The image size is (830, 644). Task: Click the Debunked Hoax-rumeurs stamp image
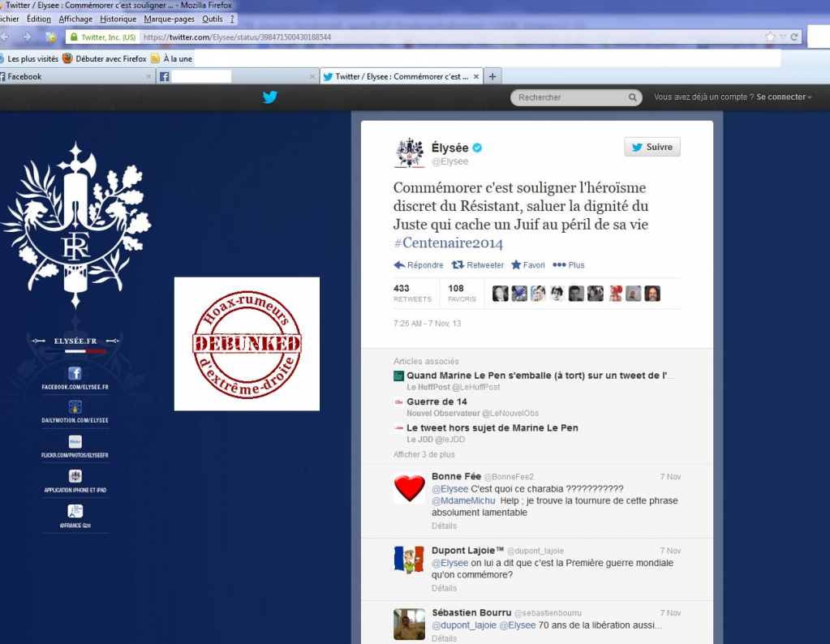pos(247,344)
